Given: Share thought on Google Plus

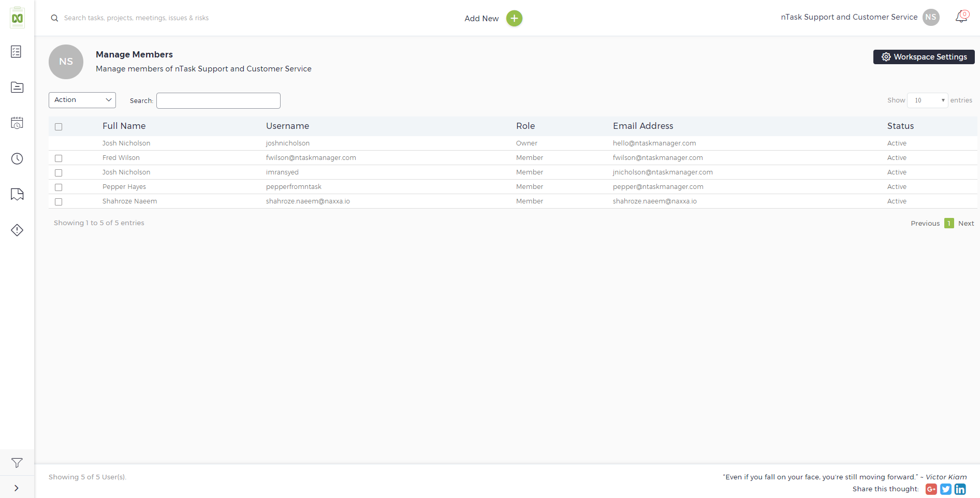Looking at the screenshot, I should pyautogui.click(x=931, y=489).
